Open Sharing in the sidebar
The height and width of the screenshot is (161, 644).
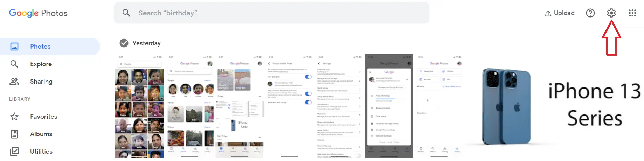[x=50, y=82]
